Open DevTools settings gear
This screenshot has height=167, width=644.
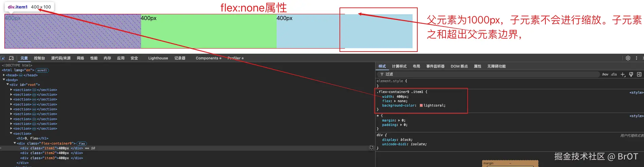coord(628,58)
